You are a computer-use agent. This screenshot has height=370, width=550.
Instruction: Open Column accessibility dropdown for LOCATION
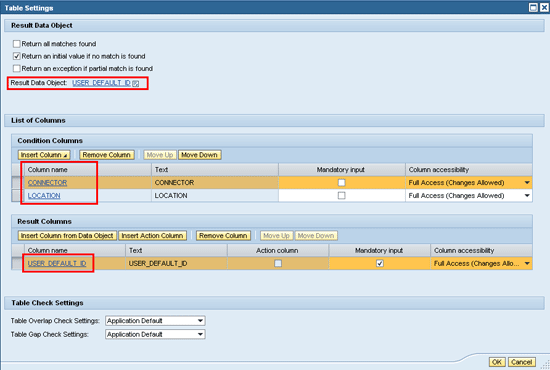click(527, 196)
